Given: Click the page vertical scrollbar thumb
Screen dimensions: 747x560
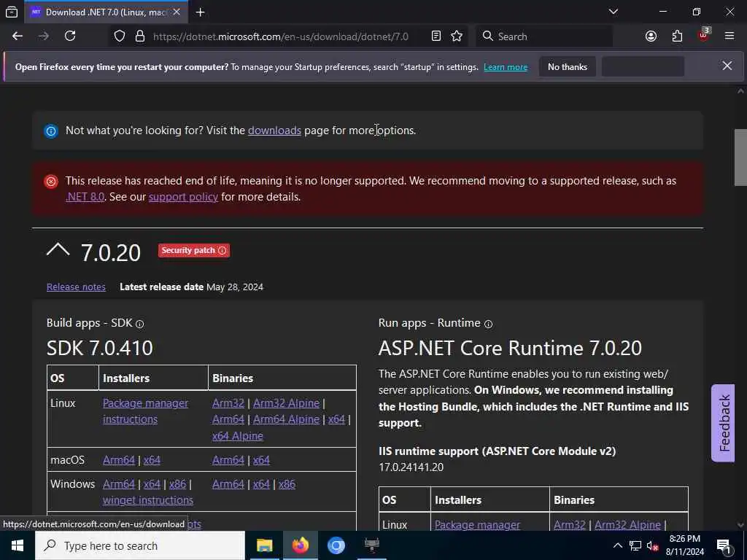Looking at the screenshot, I should (740, 157).
